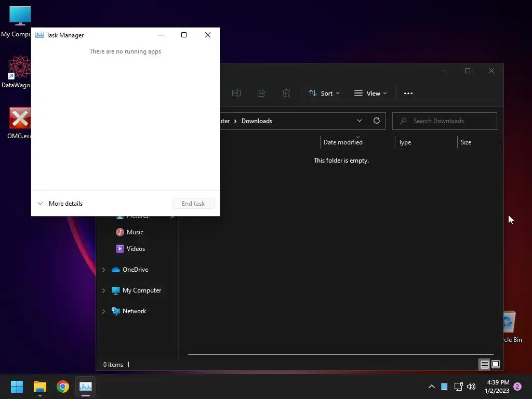Select OneDrive in the navigation pane

[x=135, y=270]
